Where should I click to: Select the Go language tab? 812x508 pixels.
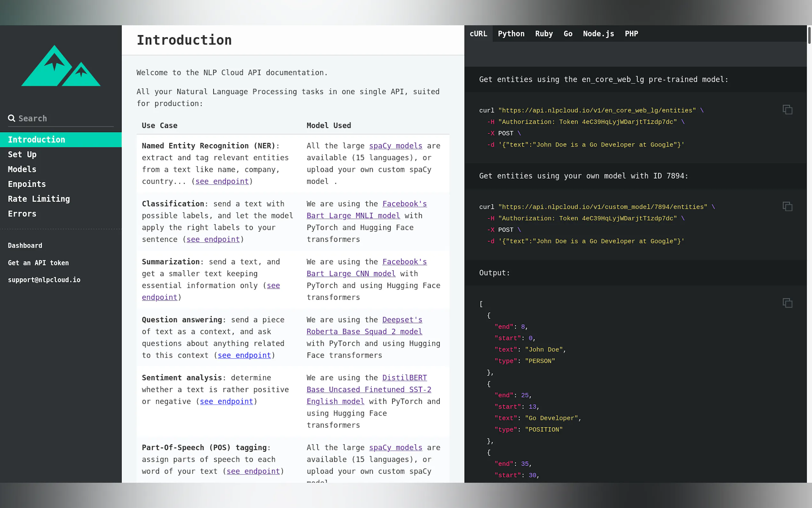click(x=568, y=34)
